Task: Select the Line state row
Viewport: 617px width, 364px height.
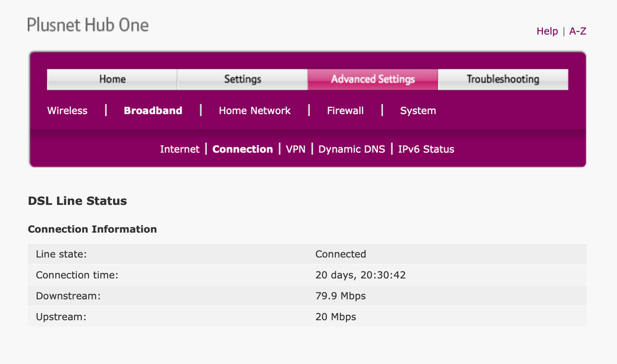Action: [309, 254]
